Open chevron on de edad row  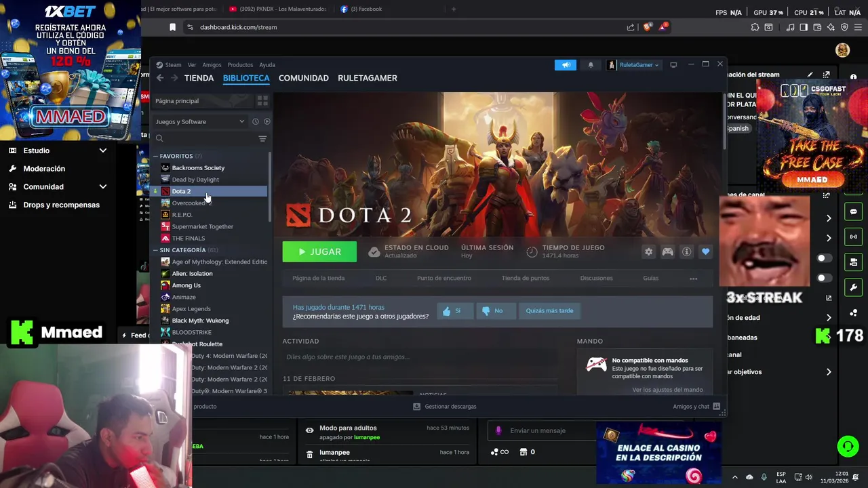[x=829, y=318]
